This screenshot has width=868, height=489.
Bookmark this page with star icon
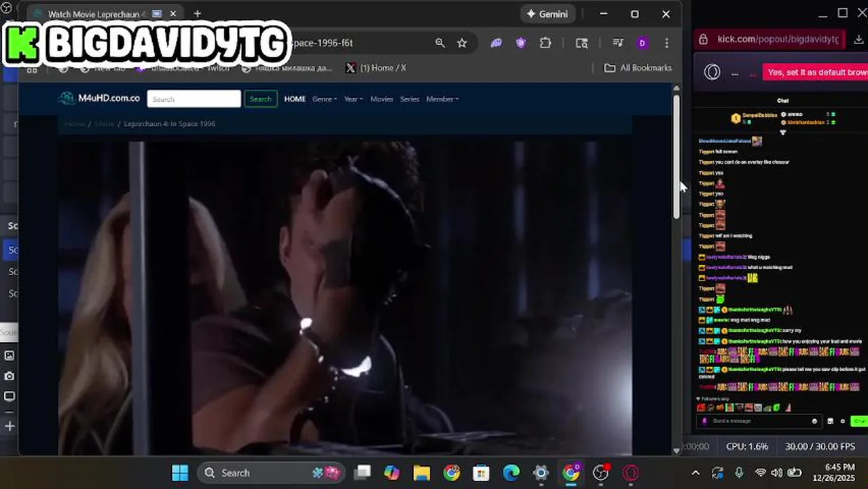click(x=462, y=43)
